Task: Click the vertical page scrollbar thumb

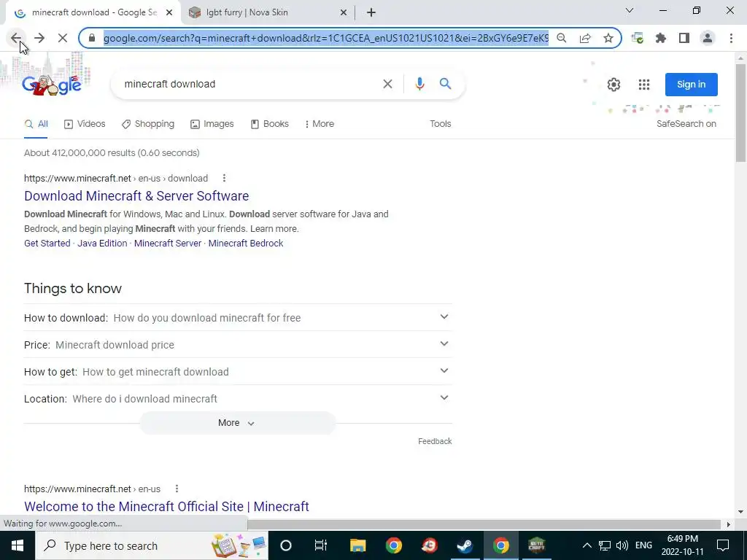Action: click(741, 112)
